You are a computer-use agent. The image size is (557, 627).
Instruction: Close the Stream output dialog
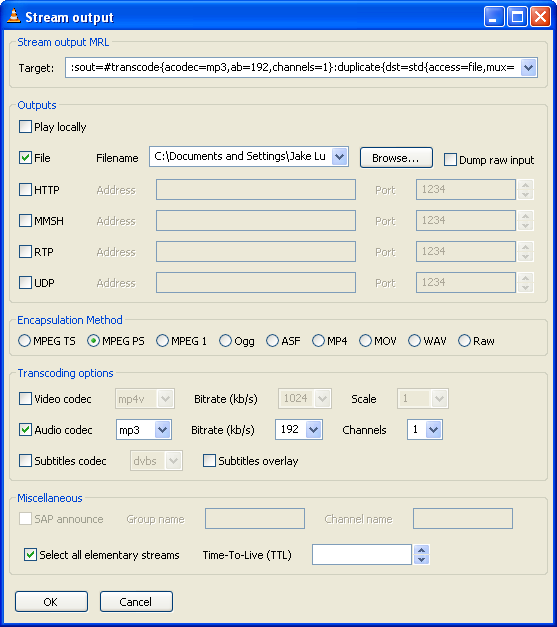(x=540, y=17)
